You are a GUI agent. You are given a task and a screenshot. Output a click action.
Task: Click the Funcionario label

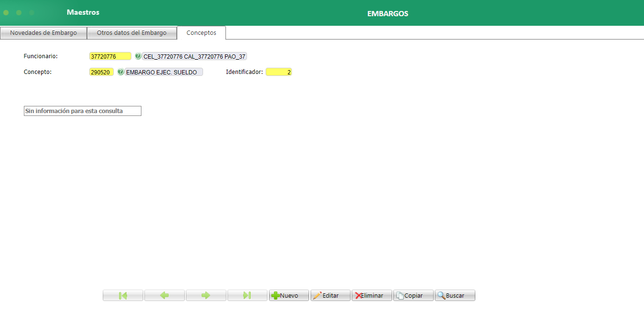point(41,56)
